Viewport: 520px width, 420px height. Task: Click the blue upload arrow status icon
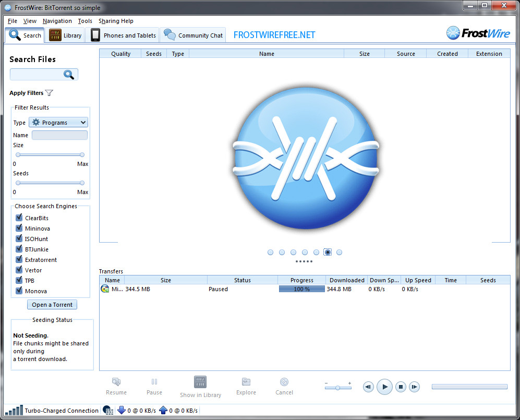(x=163, y=410)
